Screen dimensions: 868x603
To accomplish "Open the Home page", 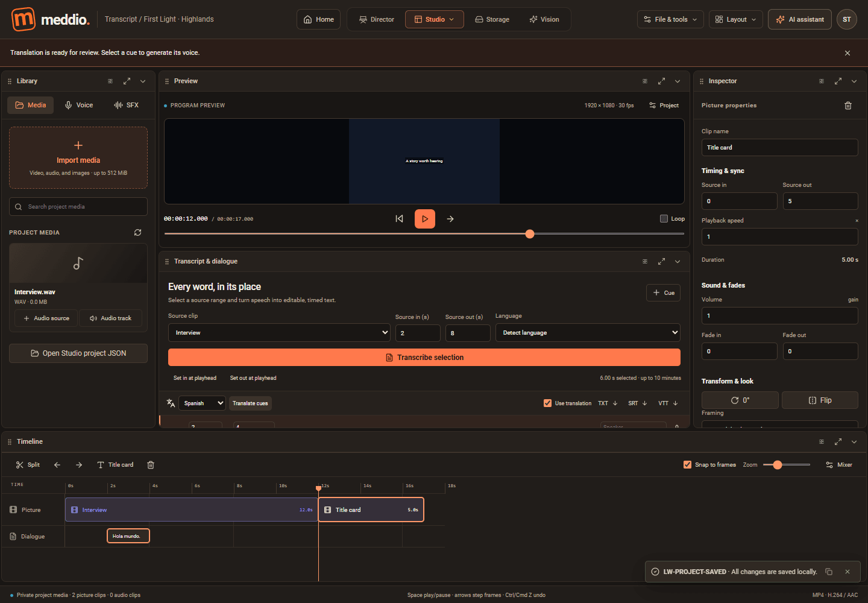I will [318, 19].
